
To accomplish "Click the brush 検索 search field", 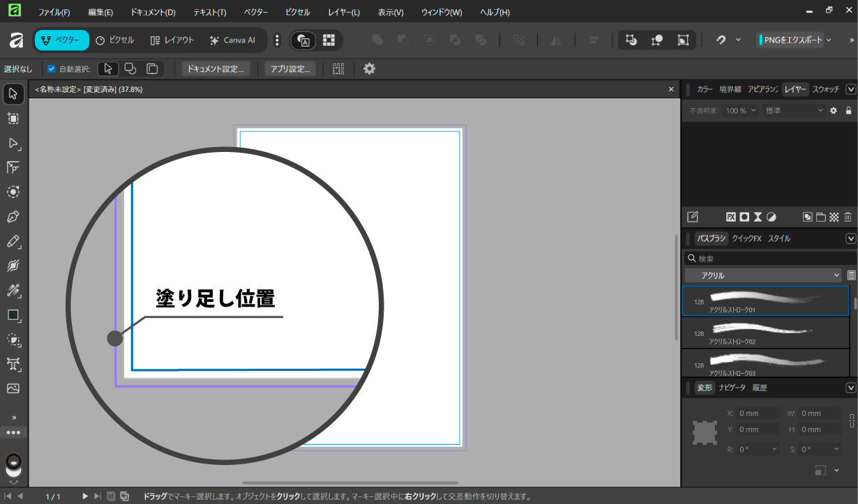I will tap(767, 259).
